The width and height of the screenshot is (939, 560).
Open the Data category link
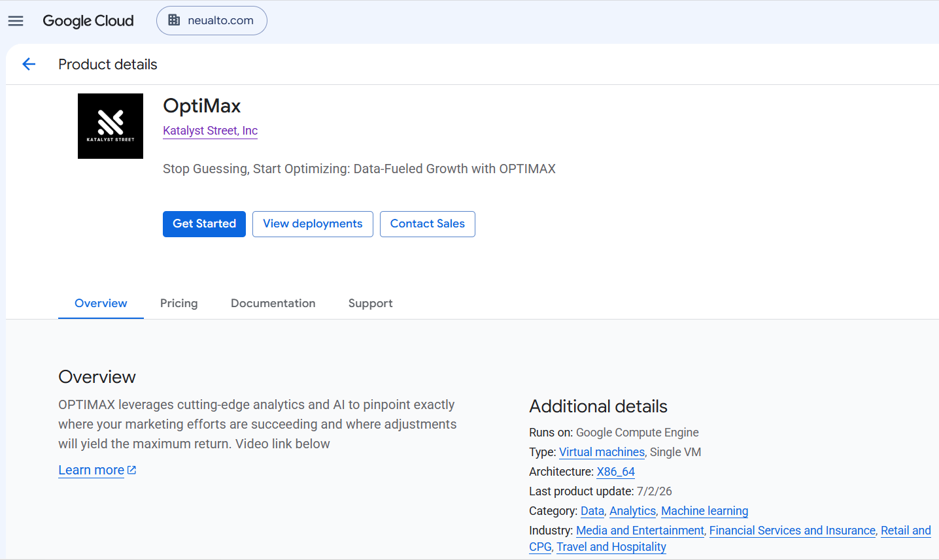pos(592,511)
